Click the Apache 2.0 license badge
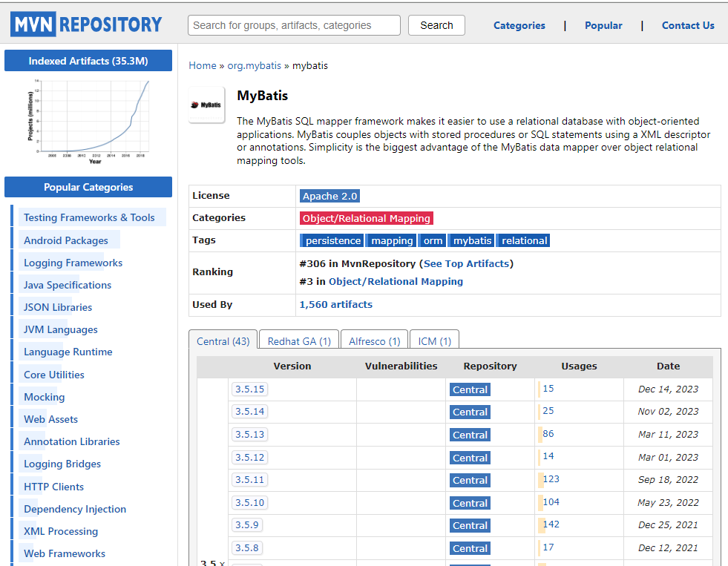728x566 pixels. 329,197
